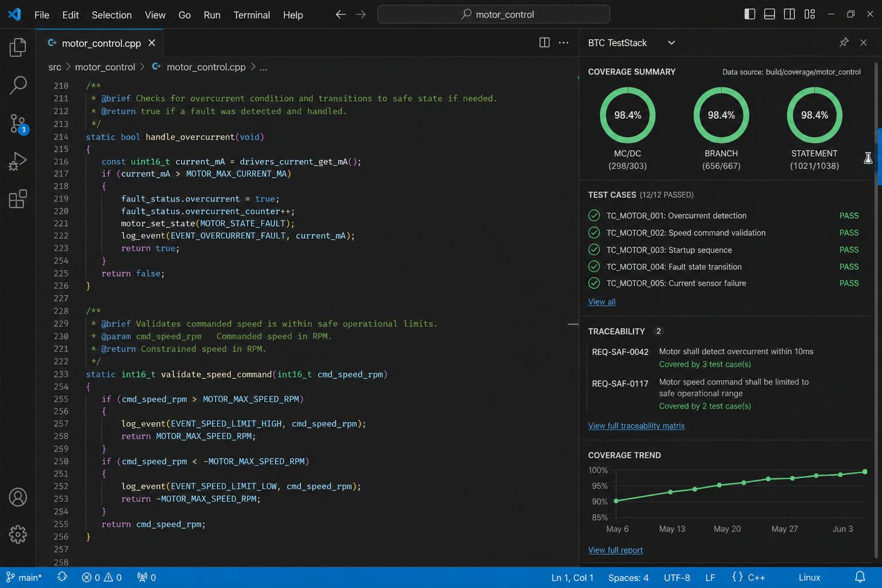Click the passed check icon for TC_MOTOR_003
Screen dimensions: 882x588
pos(594,250)
